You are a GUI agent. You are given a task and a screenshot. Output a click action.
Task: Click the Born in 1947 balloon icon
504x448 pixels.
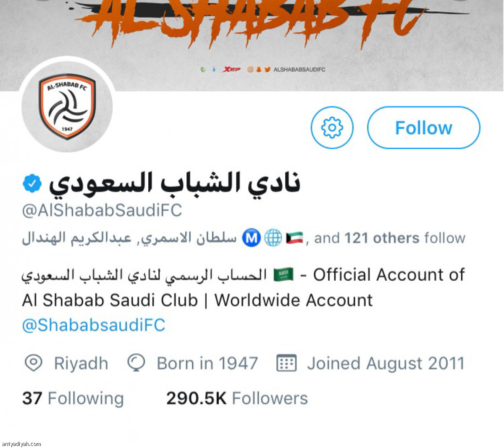click(136, 363)
